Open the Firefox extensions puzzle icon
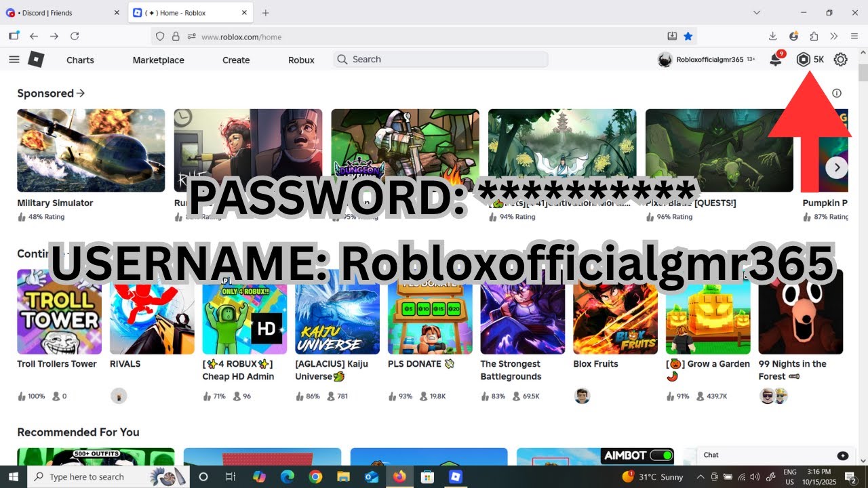Screen dimensions: 868x488 (x=814, y=36)
